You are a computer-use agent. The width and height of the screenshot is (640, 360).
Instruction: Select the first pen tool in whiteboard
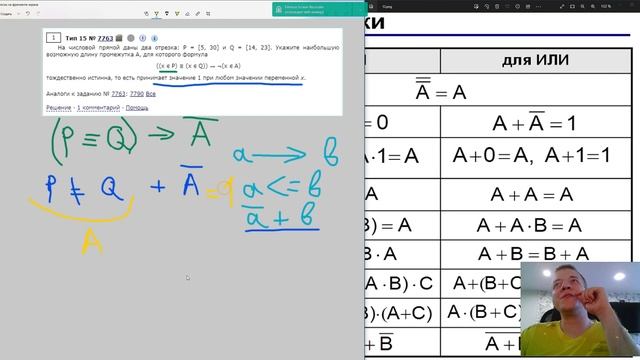(156, 13)
